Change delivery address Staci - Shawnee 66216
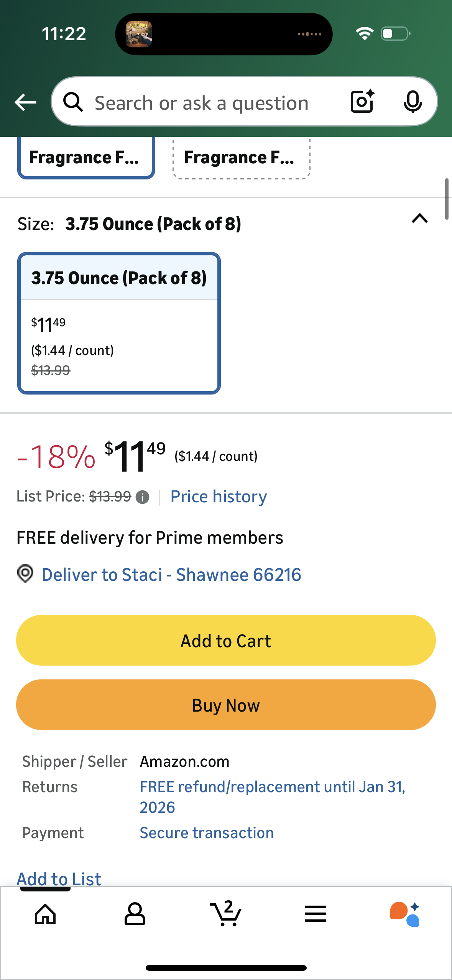The image size is (452, 980). (171, 575)
